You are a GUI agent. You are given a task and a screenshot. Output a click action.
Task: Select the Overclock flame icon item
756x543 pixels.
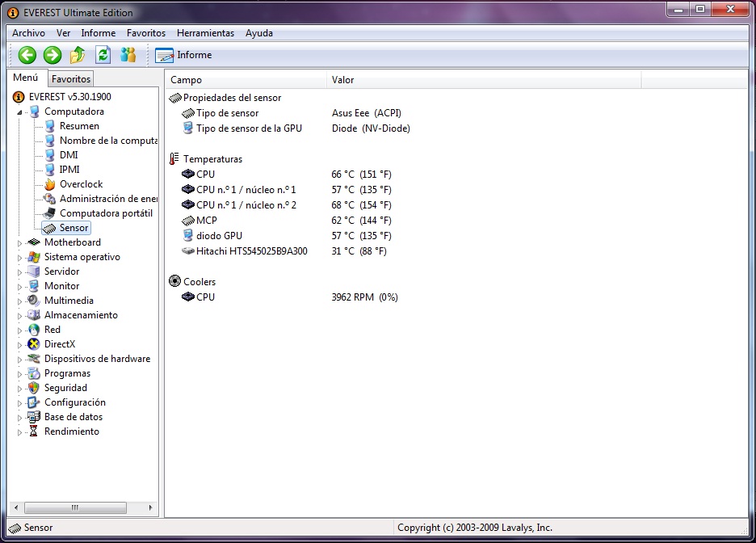coord(81,184)
